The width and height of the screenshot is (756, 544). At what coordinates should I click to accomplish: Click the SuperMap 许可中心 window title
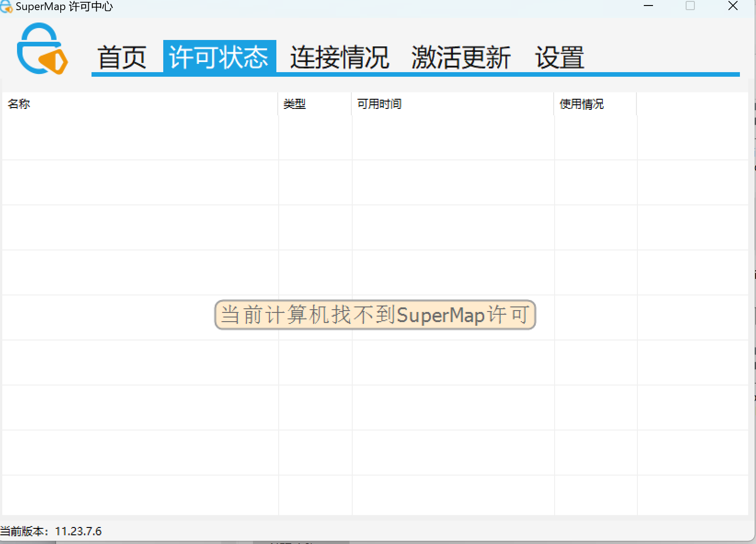(64, 6)
